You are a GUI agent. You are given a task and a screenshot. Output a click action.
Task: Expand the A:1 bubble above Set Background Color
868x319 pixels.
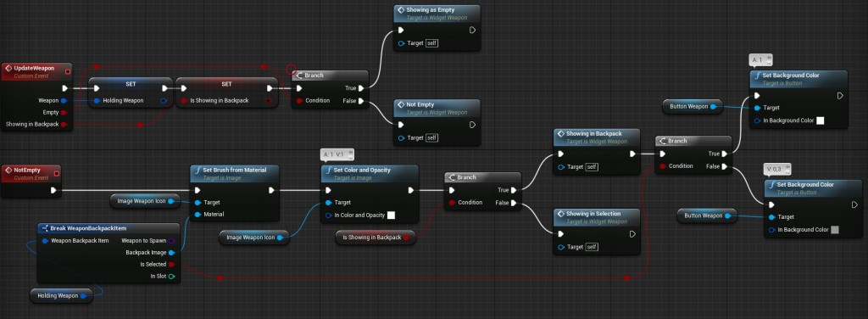760,59
